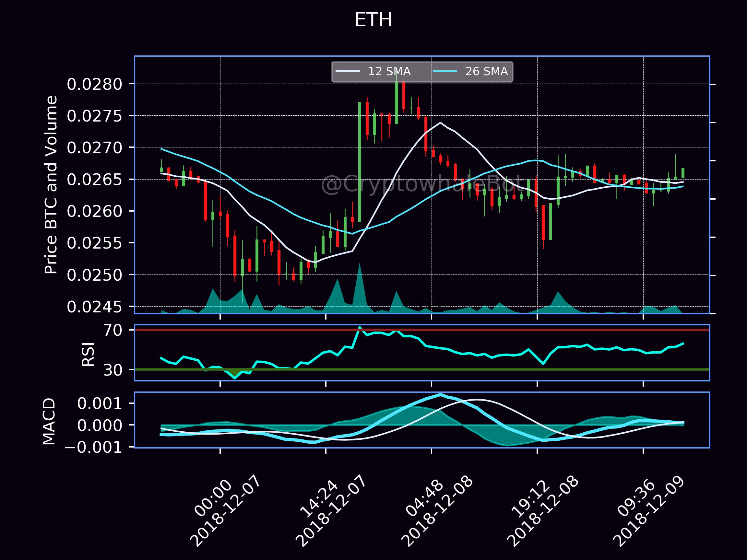The width and height of the screenshot is (747, 560).
Task: Click the white 12 SMA legend line sample
Action: [x=348, y=71]
